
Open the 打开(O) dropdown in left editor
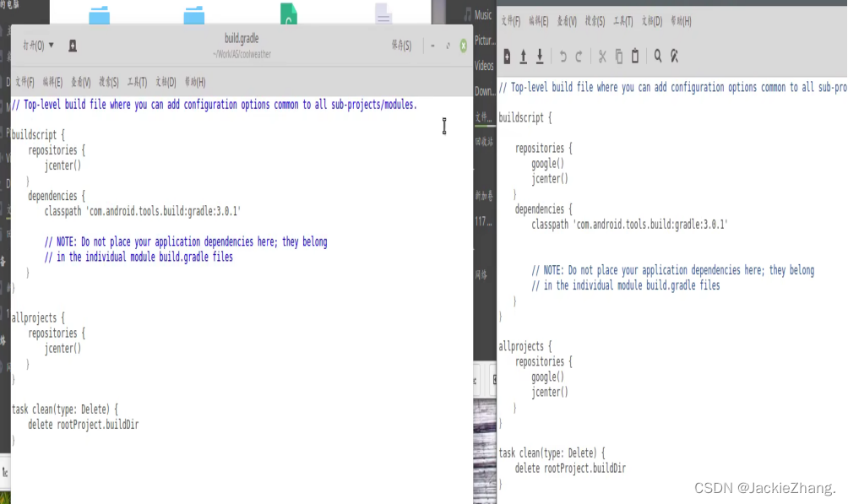[x=38, y=46]
